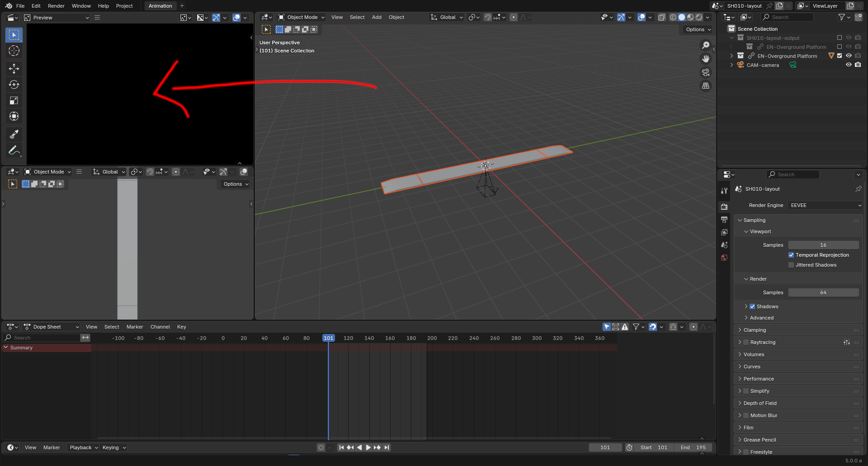Switch main viewport to rendered shading
Image resolution: width=868 pixels, height=466 pixels.
coord(699,17)
